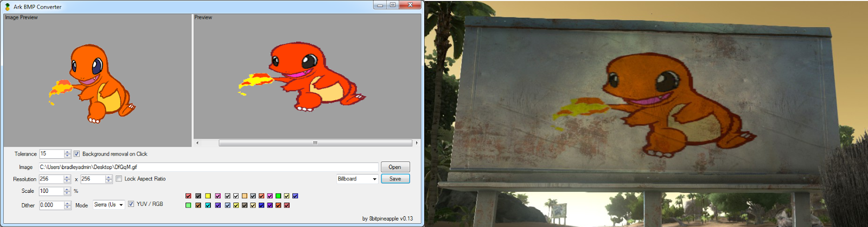Decrease Resolution height with down arrow
The height and width of the screenshot is (227, 868).
pyautogui.click(x=108, y=181)
